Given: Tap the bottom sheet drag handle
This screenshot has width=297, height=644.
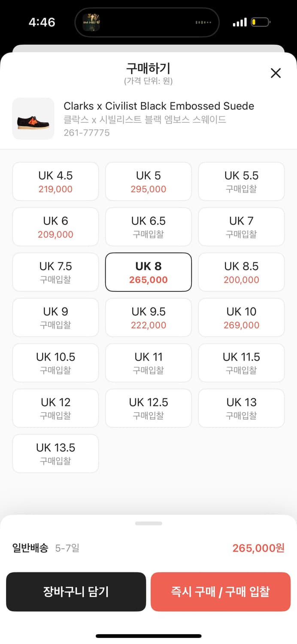Looking at the screenshot, I should click(148, 523).
